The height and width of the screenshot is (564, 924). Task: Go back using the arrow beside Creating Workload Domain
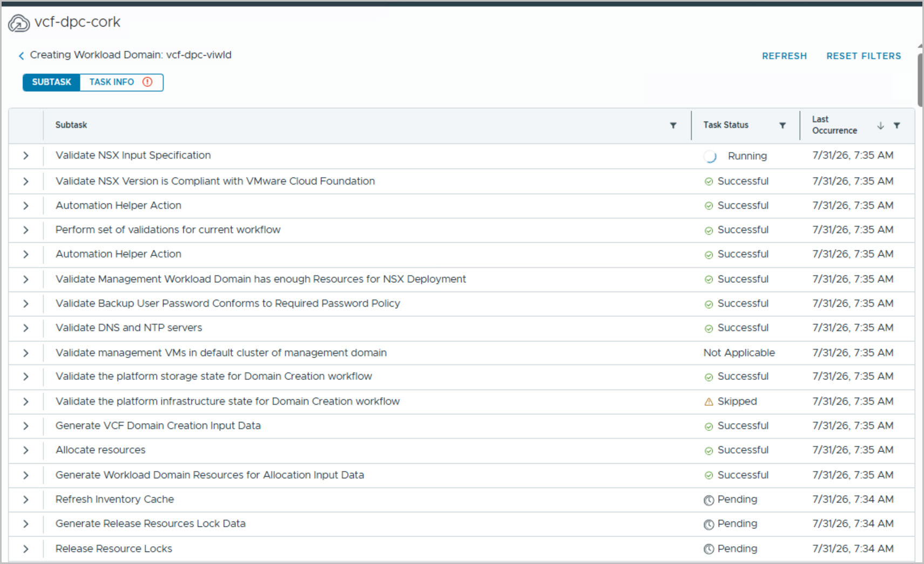point(21,56)
